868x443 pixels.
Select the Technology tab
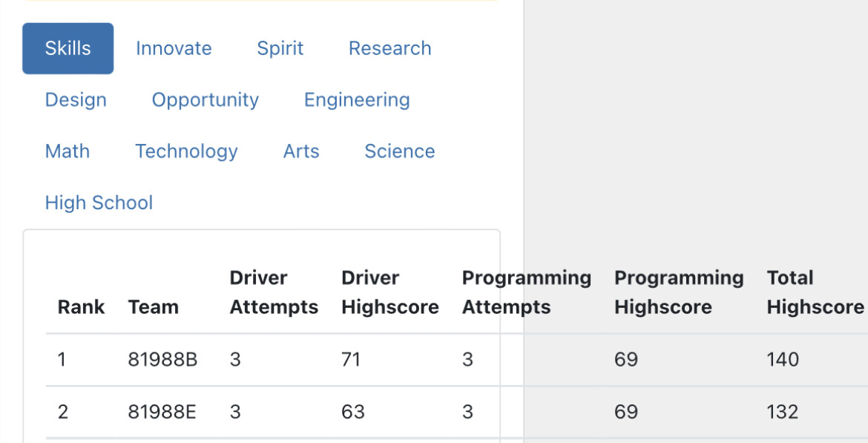point(186,151)
